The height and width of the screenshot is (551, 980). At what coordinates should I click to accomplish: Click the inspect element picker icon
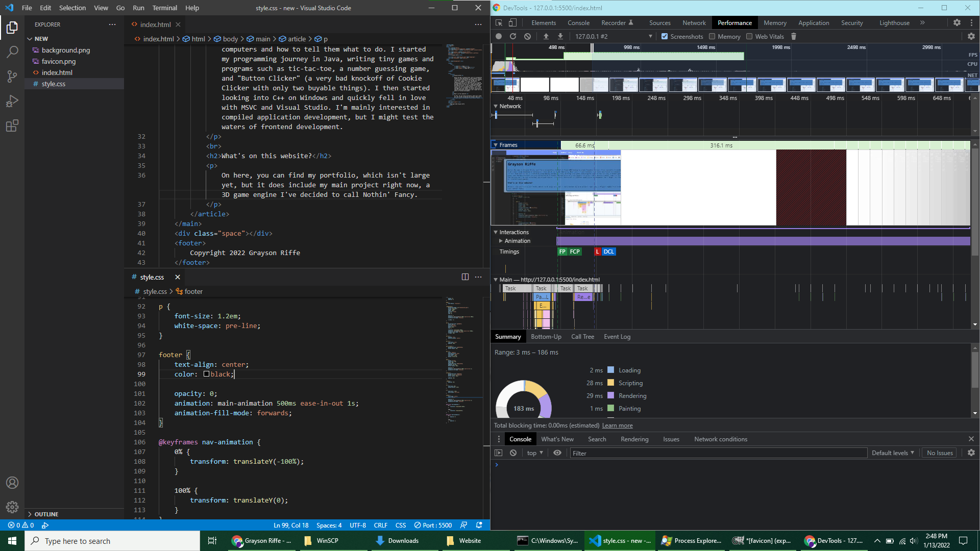point(499,22)
